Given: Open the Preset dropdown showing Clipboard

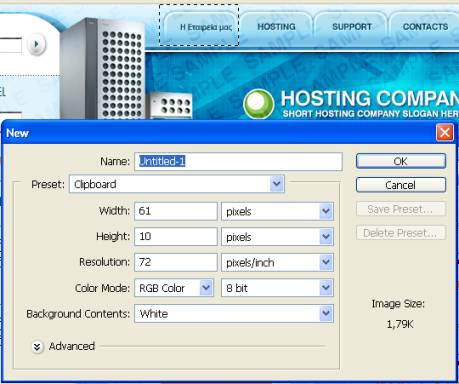Looking at the screenshot, I should [177, 184].
